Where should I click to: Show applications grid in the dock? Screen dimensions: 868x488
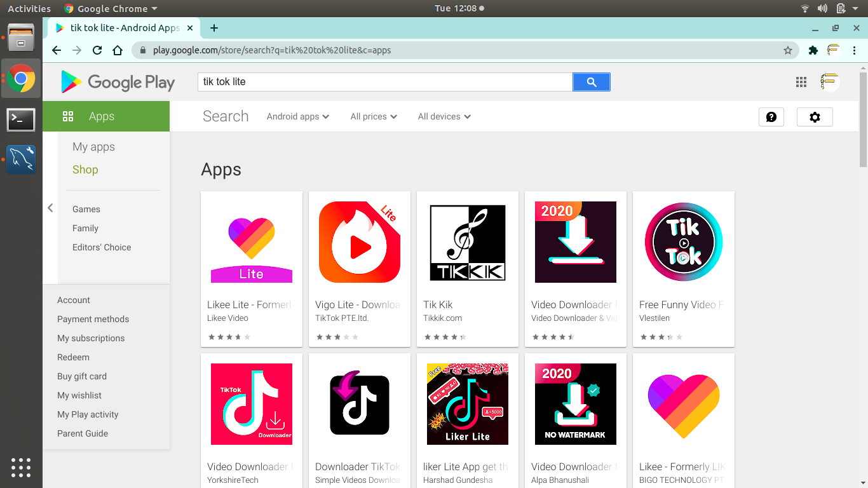coord(21,467)
